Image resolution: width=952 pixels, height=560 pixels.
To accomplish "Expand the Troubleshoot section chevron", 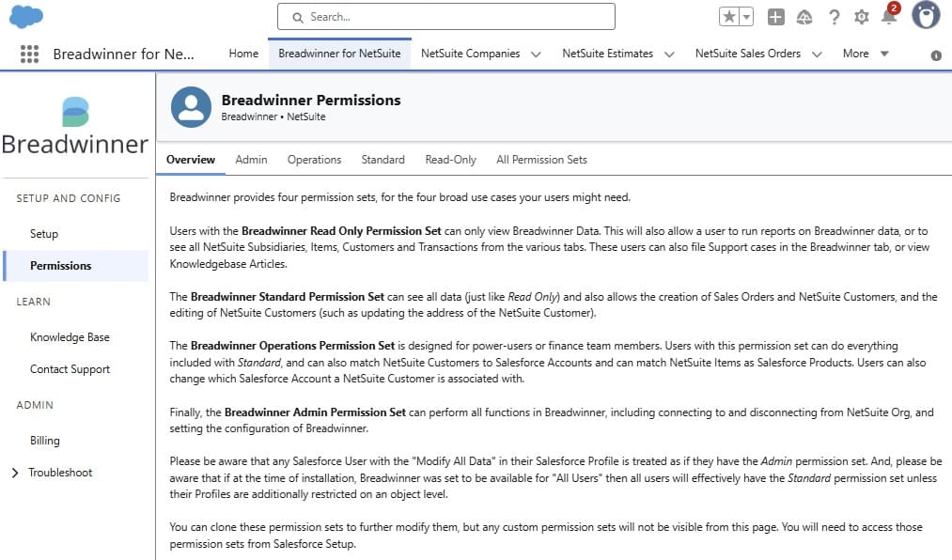I will [15, 473].
